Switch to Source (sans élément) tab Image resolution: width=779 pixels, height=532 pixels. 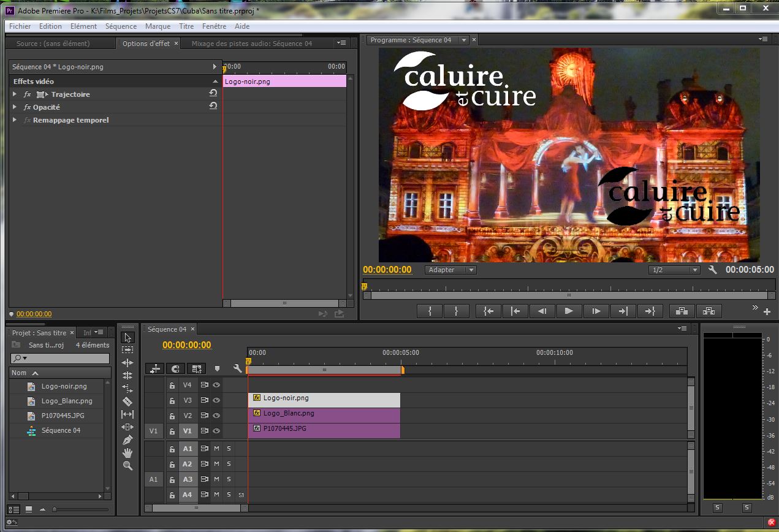pyautogui.click(x=53, y=44)
